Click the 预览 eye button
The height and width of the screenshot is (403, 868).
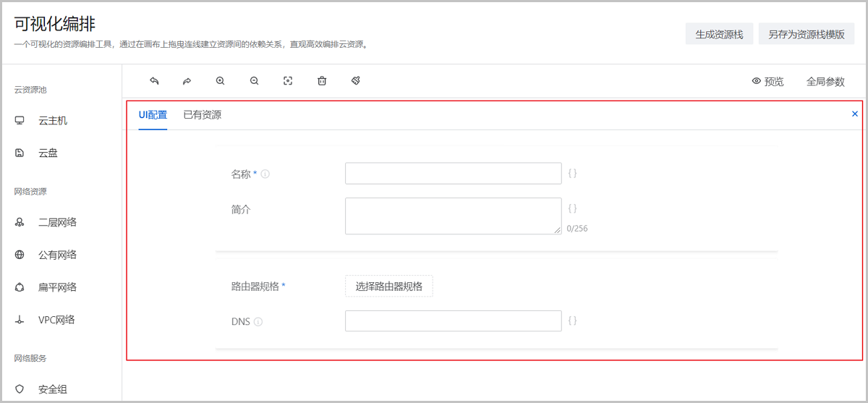tap(767, 82)
